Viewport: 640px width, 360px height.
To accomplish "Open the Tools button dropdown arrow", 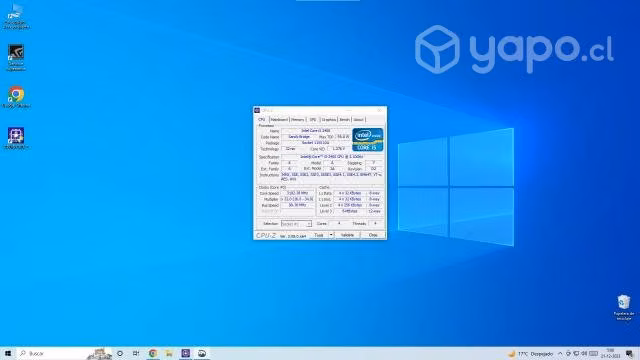I will point(331,235).
